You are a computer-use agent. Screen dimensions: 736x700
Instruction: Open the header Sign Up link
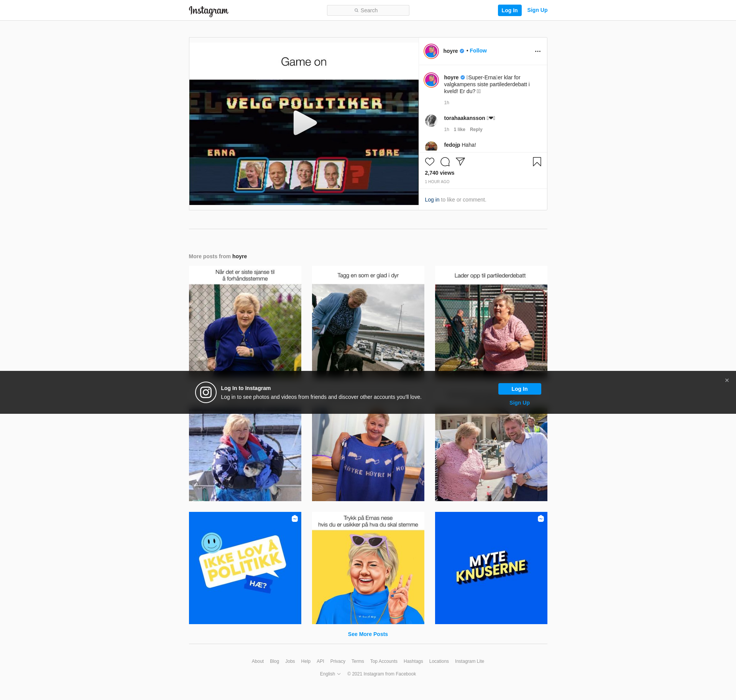[537, 10]
